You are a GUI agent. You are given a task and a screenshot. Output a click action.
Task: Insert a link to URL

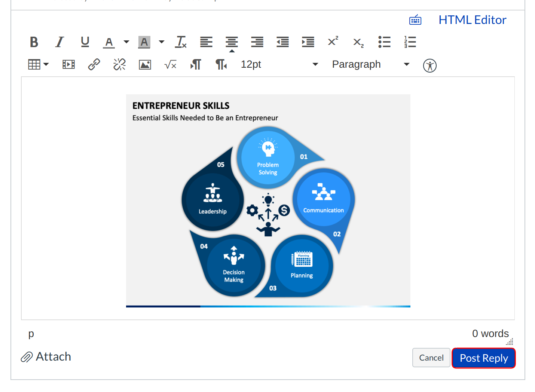[94, 65]
